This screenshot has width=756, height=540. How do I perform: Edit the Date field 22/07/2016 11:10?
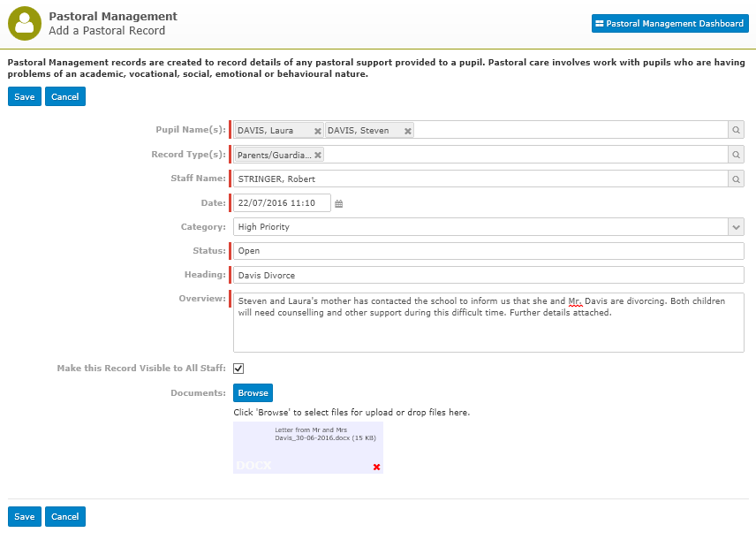[x=282, y=203]
